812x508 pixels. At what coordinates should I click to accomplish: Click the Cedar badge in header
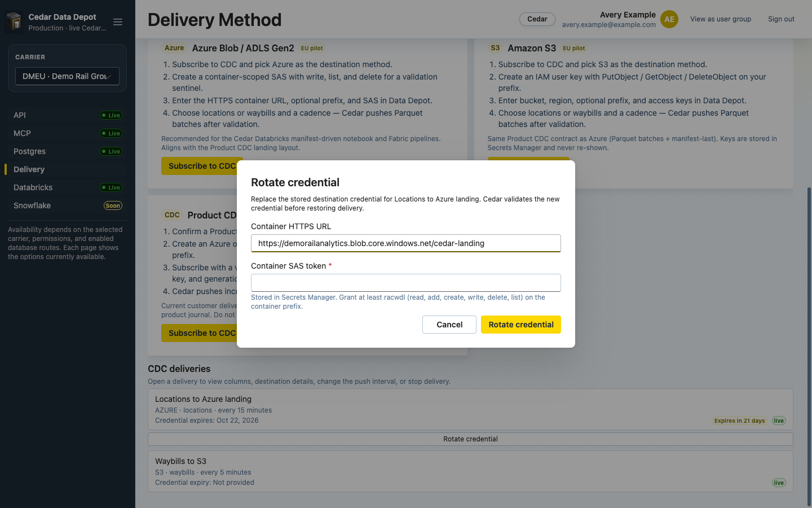pyautogui.click(x=537, y=19)
